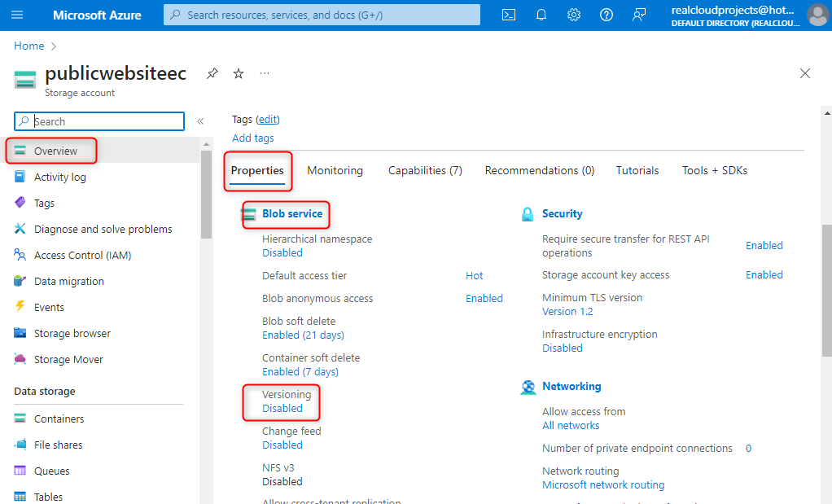This screenshot has width=832, height=504.
Task: Switch to the Monitoring tab
Action: pos(335,170)
